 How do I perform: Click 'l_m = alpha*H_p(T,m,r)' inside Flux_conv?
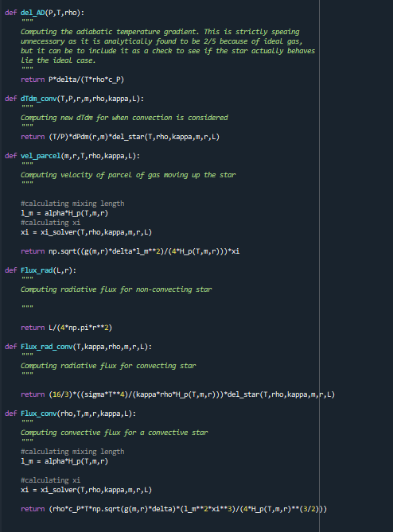(64, 461)
